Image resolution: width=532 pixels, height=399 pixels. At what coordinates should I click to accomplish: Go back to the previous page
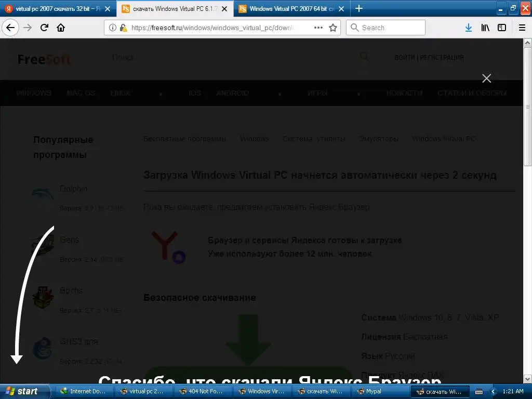[10, 28]
